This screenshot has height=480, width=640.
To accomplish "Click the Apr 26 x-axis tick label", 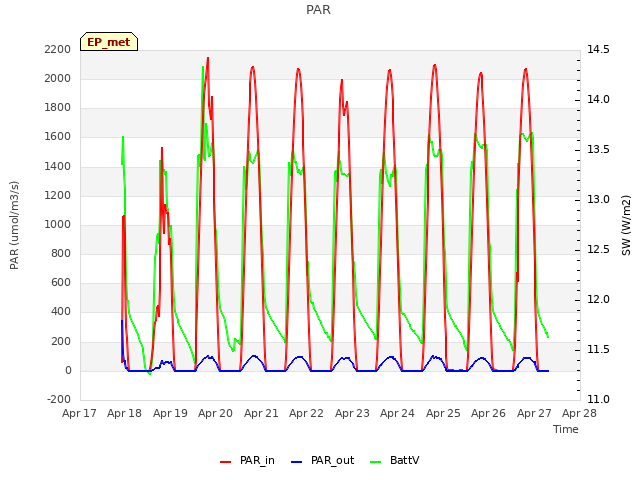I will click(x=489, y=413).
